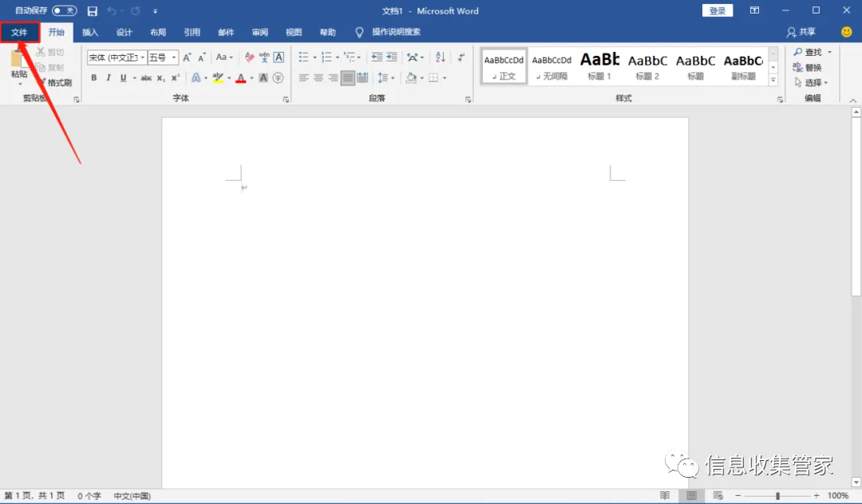Viewport: 862px width, 504px height.
Task: Click the Text Effects A icon
Action: pos(196,78)
